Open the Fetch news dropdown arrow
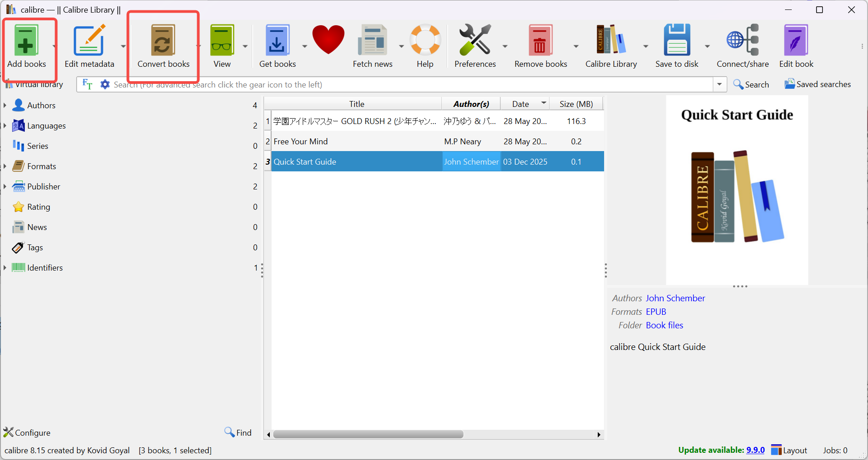This screenshot has height=460, width=868. [x=401, y=46]
